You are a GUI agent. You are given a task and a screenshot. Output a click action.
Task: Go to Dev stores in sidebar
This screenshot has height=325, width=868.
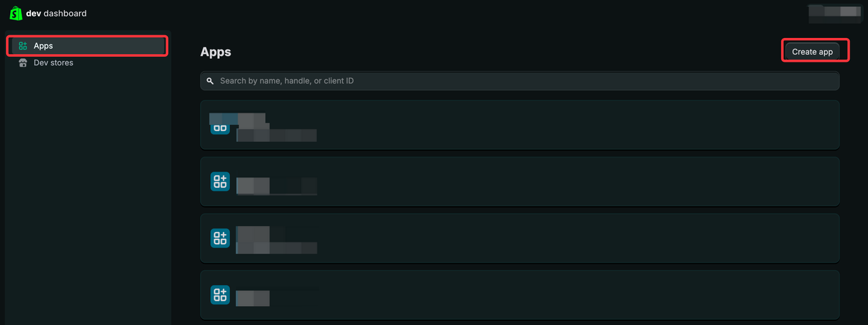coord(53,63)
